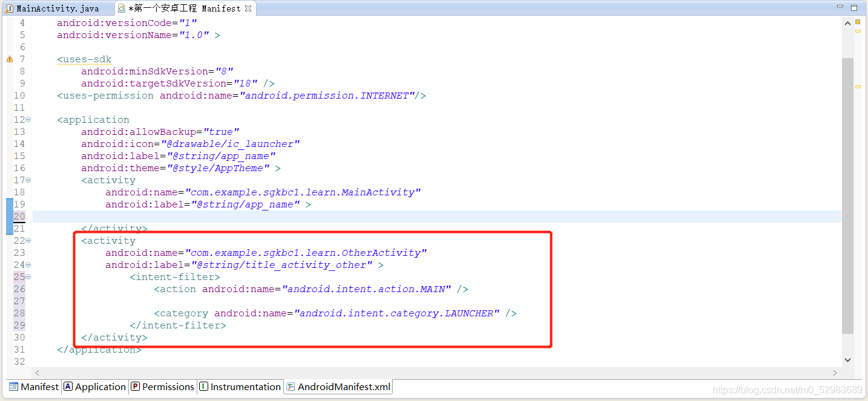Click the 'A' icon of Application bottom tab
The height and width of the screenshot is (401, 868).
(x=68, y=386)
